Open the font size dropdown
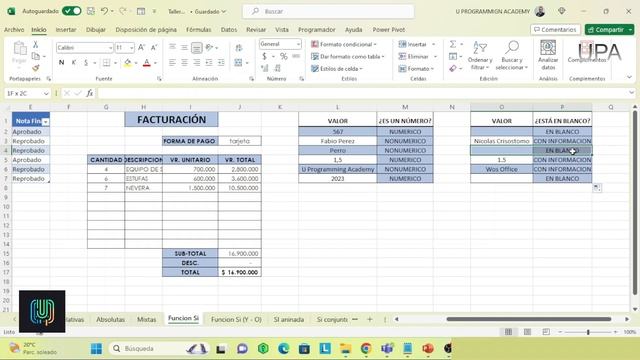 coord(131,48)
